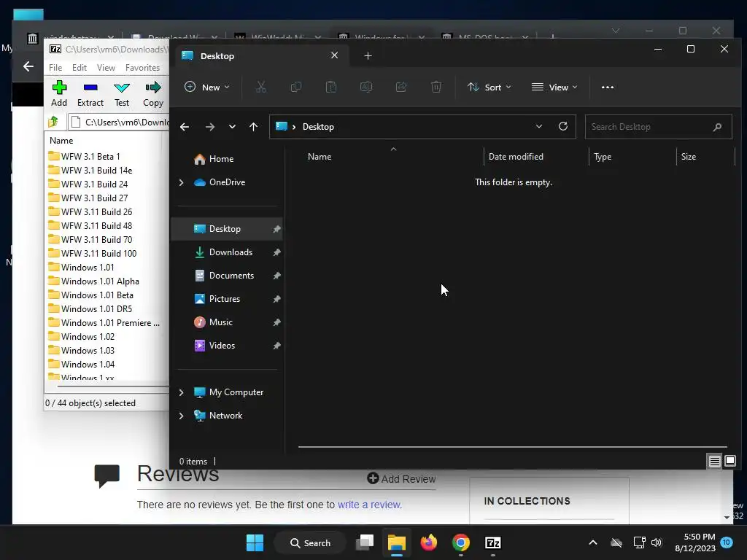The width and height of the screenshot is (747, 560).
Task: Switch to the details view layout icon
Action: 714,461
